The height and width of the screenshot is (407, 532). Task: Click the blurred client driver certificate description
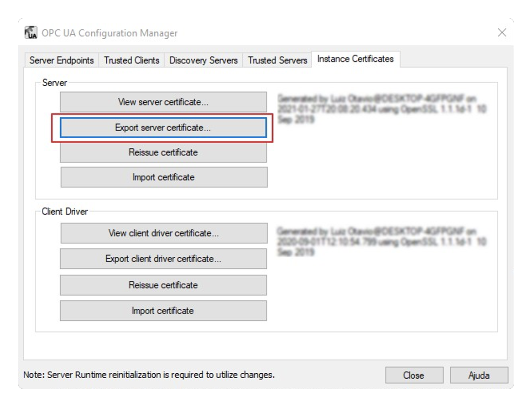(382, 241)
